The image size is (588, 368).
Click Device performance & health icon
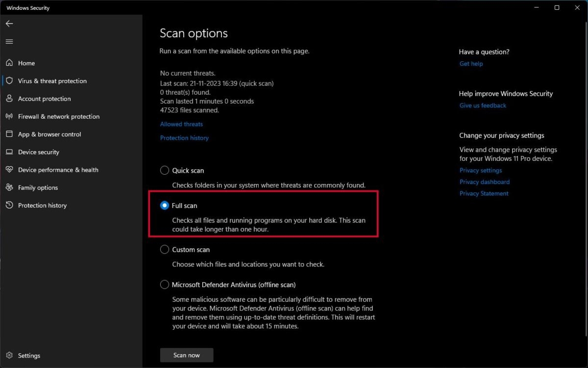pos(10,169)
